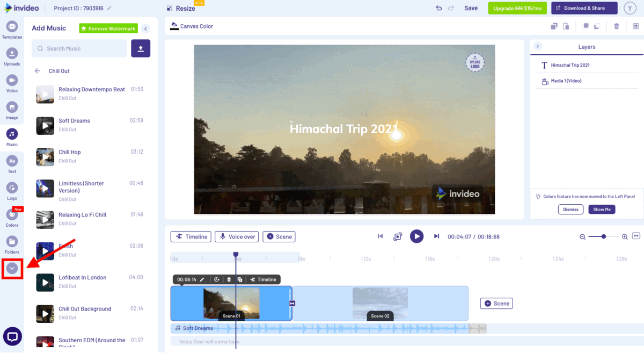The width and height of the screenshot is (644, 353).
Task: Open the Templates panel
Action: [12, 27]
